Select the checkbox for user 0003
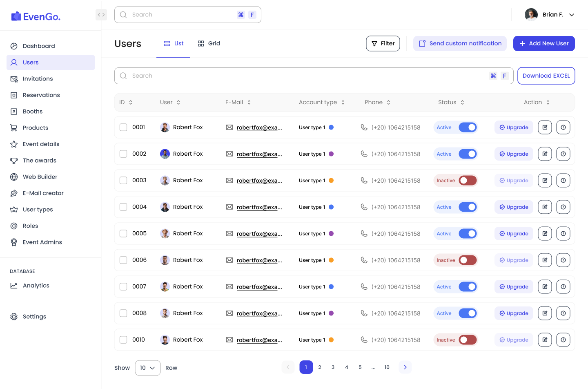Viewport: 588px width, 389px height. coord(123,181)
